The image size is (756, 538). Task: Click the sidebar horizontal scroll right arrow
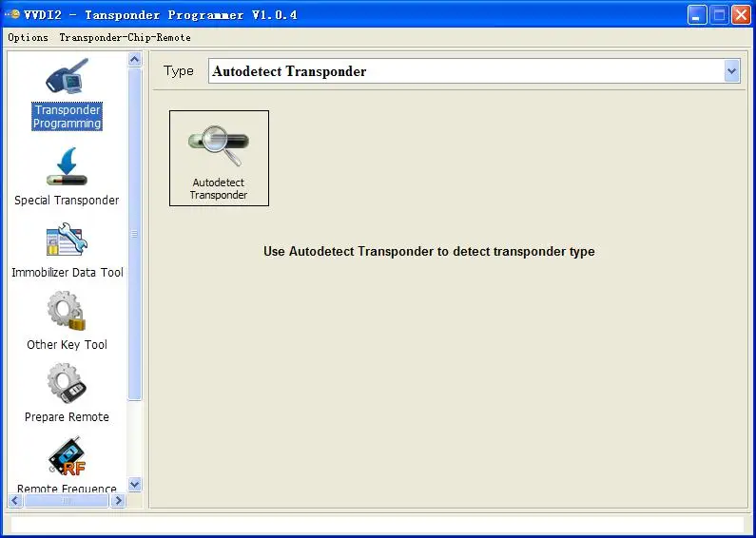point(118,500)
